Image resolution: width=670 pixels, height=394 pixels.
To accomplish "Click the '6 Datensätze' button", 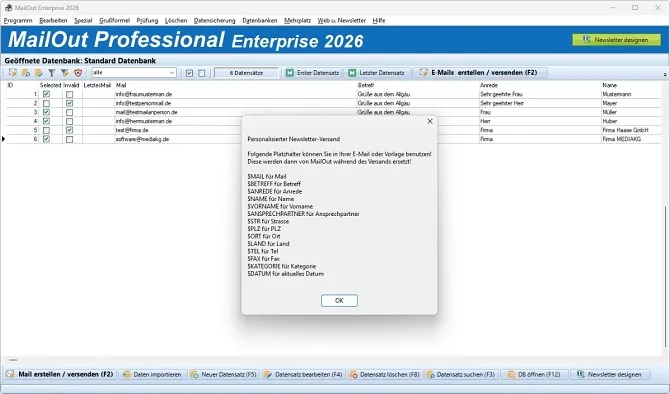I will coord(246,73).
